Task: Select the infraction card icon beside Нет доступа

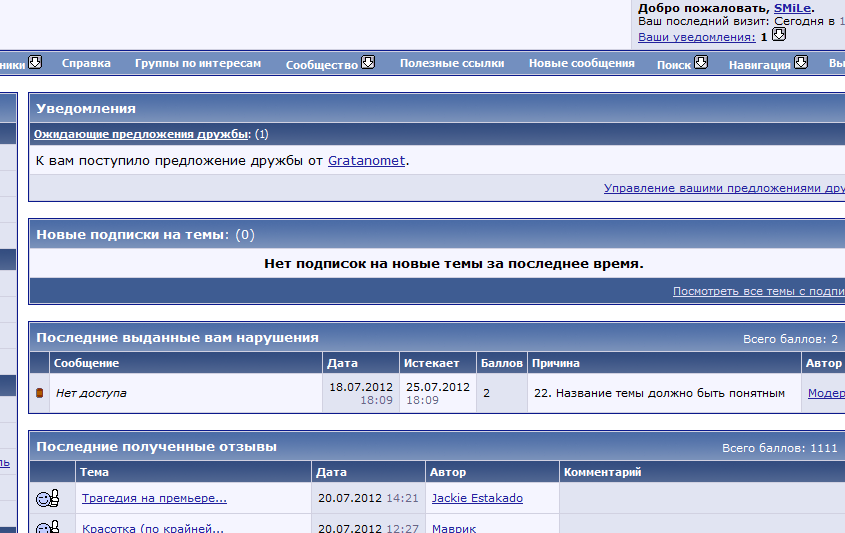Action: tap(39, 393)
